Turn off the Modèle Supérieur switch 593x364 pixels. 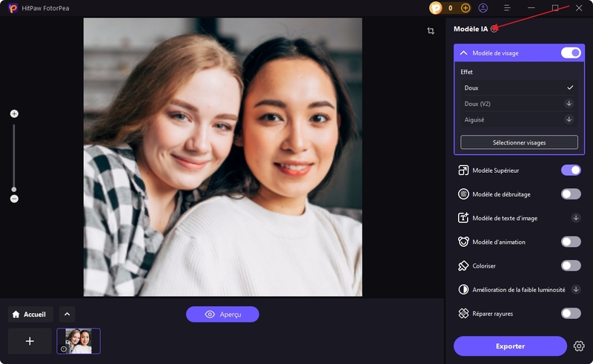click(571, 171)
